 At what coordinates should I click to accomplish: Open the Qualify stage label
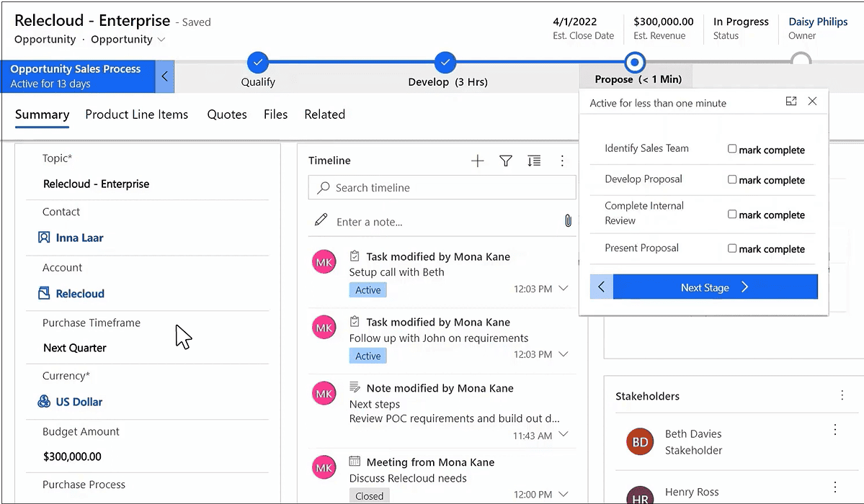(258, 82)
